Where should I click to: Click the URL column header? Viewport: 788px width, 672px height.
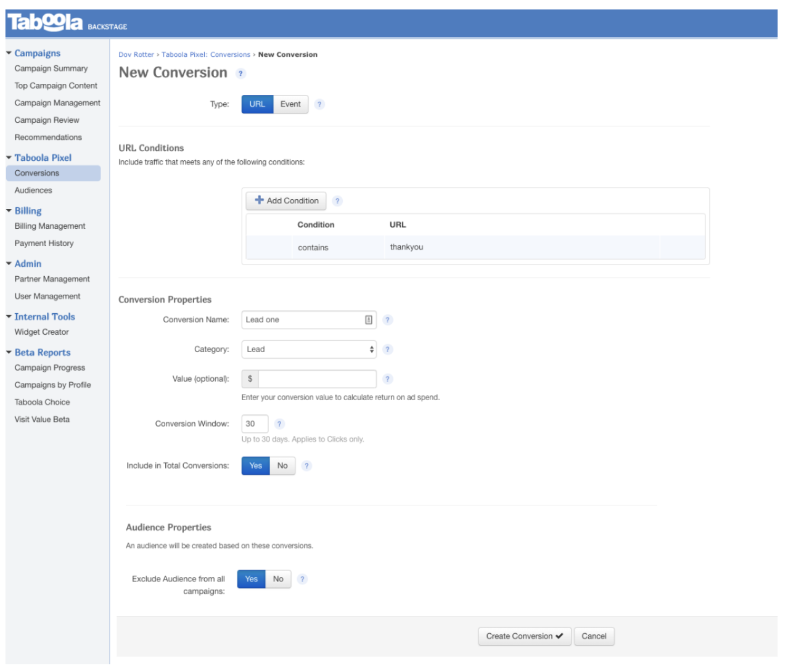(x=398, y=225)
